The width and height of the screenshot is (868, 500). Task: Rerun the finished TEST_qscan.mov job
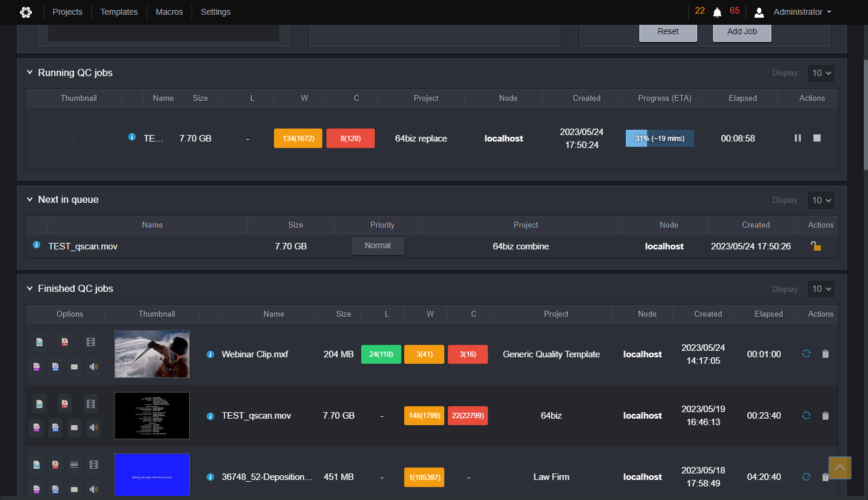(x=806, y=416)
